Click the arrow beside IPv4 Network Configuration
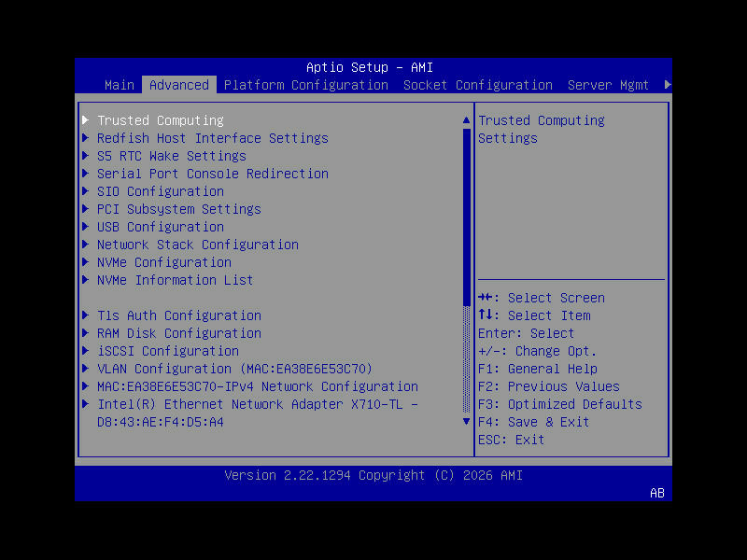747x560 pixels. pyautogui.click(x=86, y=386)
